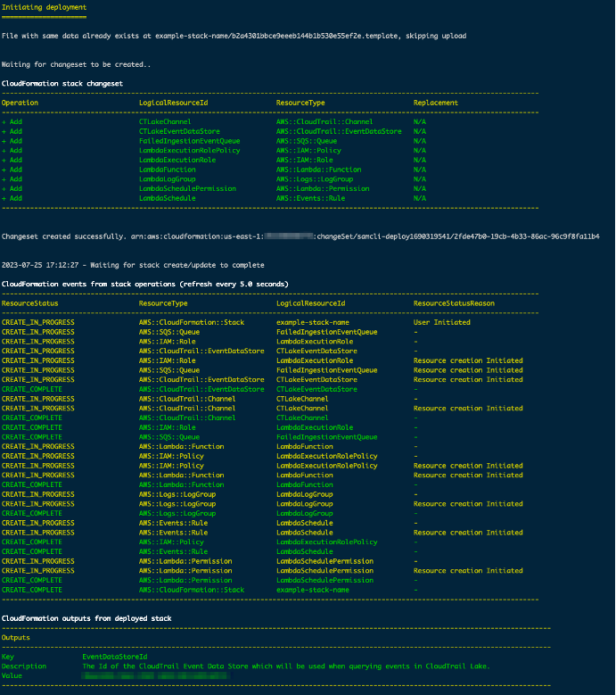The image size is (616, 695).
Task: Select the "File with same data already exists" line
Action: coord(234,36)
